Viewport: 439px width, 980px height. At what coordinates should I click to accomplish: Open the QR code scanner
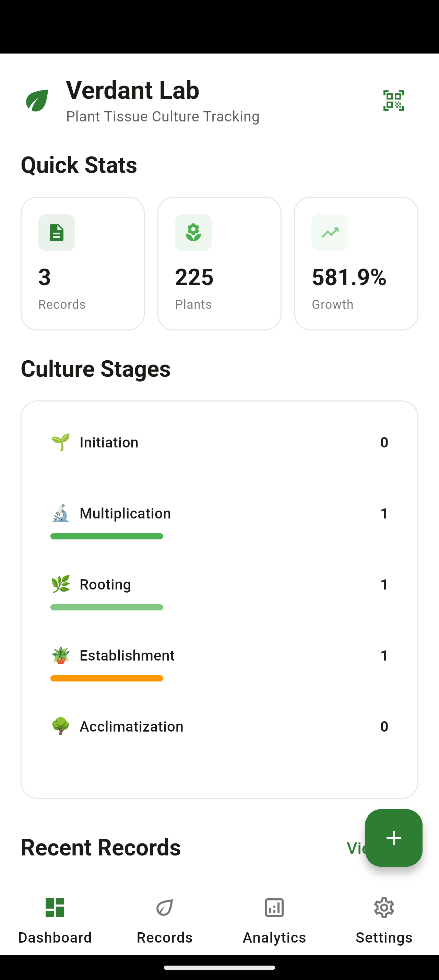click(393, 101)
